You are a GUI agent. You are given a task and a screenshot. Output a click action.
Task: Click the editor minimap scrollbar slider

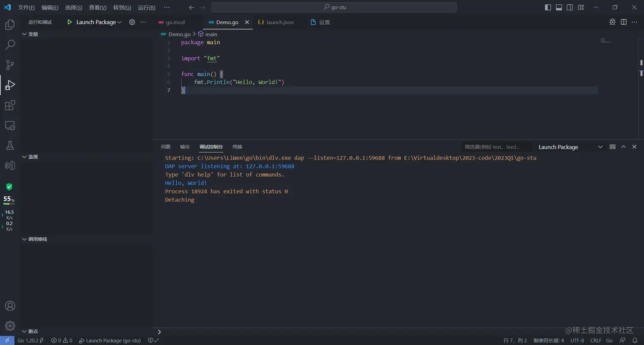pyautogui.click(x=641, y=62)
